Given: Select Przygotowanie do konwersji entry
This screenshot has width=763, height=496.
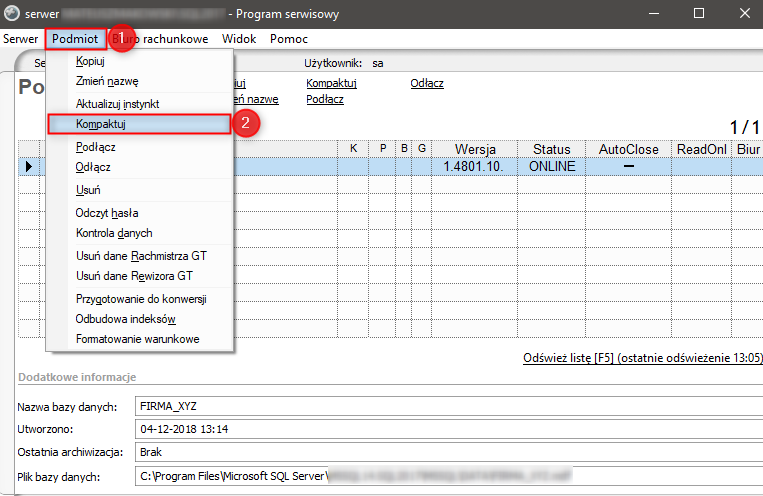Looking at the screenshot, I should [140, 299].
